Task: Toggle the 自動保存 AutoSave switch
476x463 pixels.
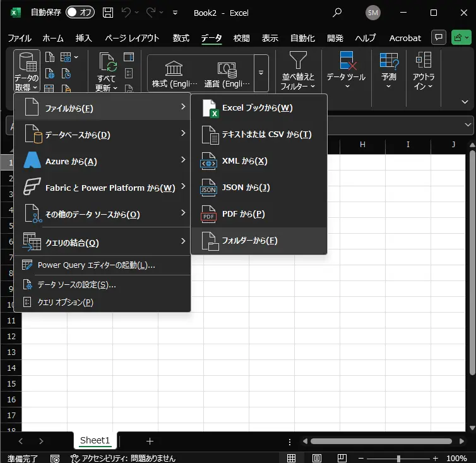Action: click(x=80, y=13)
